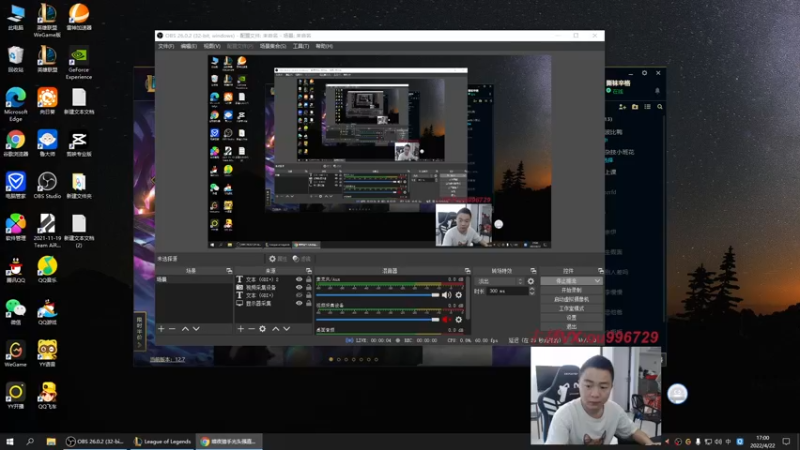Open QQ音乐 desktop icon
This screenshot has height=450, width=800.
click(x=47, y=269)
